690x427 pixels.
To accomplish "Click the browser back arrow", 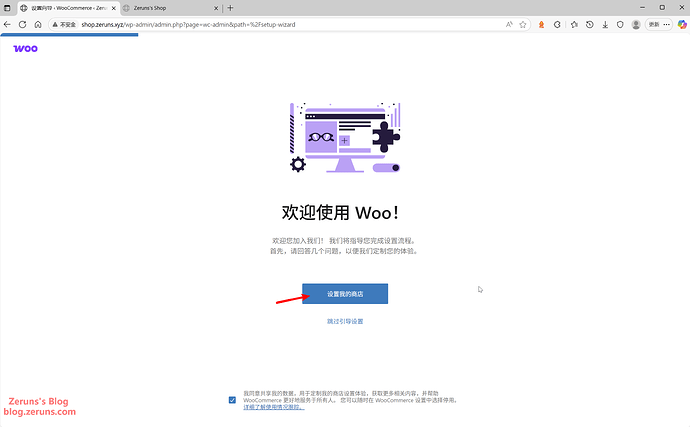I will pos(7,25).
